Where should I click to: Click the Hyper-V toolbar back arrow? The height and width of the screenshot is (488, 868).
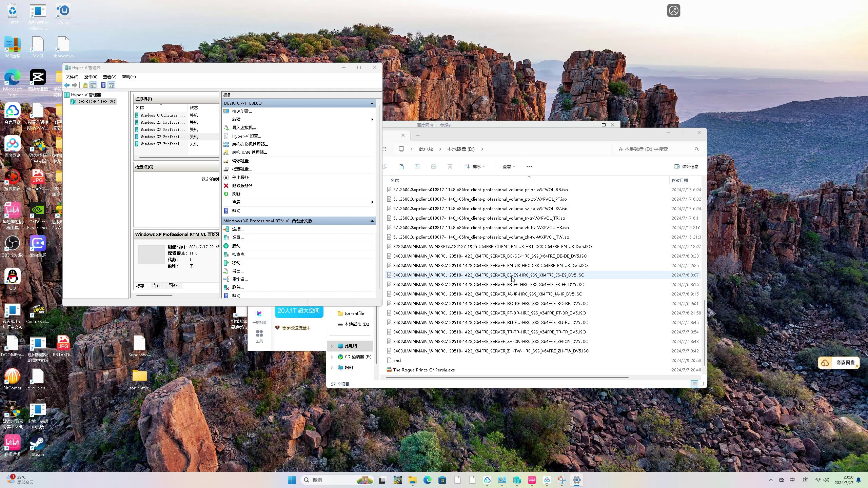point(67,85)
